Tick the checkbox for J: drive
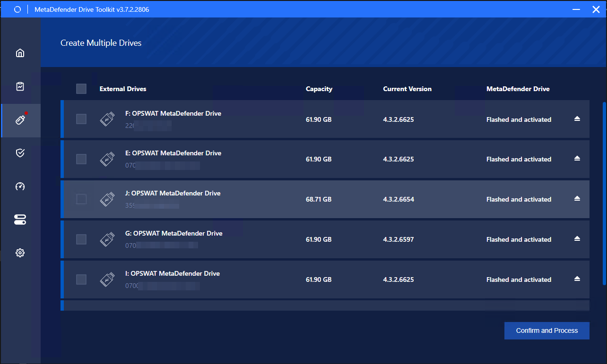607x364 pixels. point(81,199)
